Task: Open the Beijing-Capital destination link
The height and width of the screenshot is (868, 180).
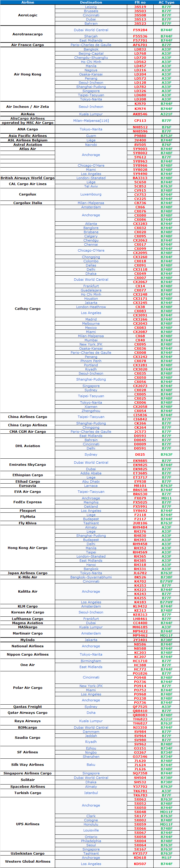Action: coord(91,53)
